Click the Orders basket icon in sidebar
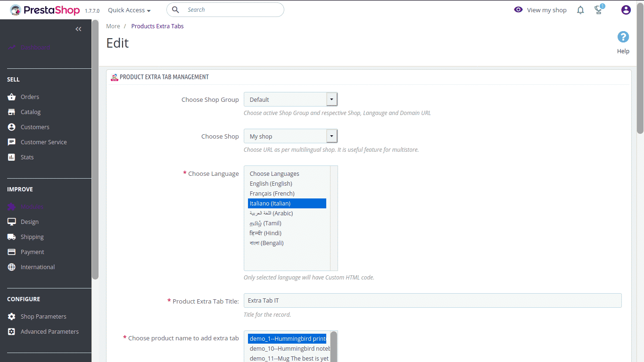 12,97
